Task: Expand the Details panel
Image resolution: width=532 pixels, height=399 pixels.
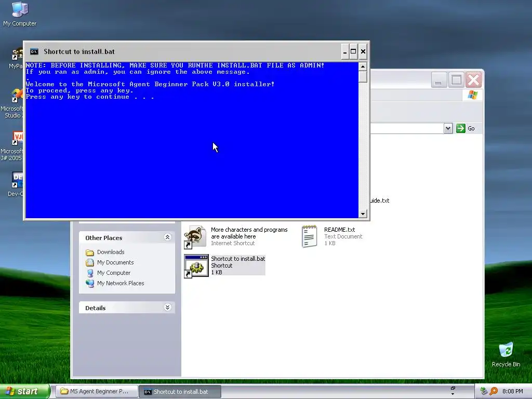Action: [x=167, y=308]
